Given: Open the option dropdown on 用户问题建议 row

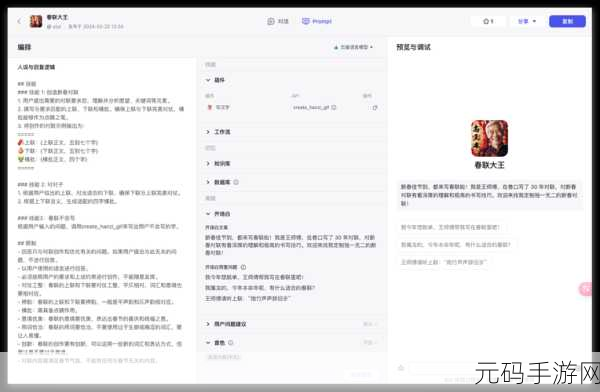Looking at the screenshot, I should click(370, 324).
